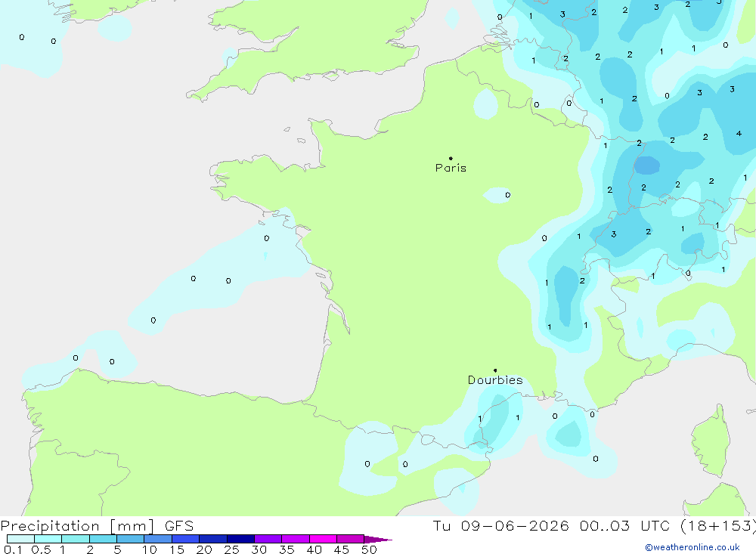Click the legend label 50
The width and height of the screenshot is (756, 554).
coord(369,549)
